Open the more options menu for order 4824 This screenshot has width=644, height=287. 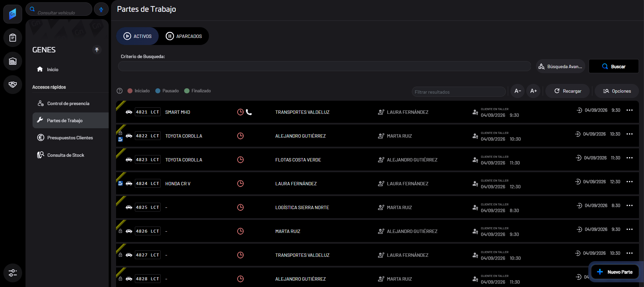pos(630,182)
